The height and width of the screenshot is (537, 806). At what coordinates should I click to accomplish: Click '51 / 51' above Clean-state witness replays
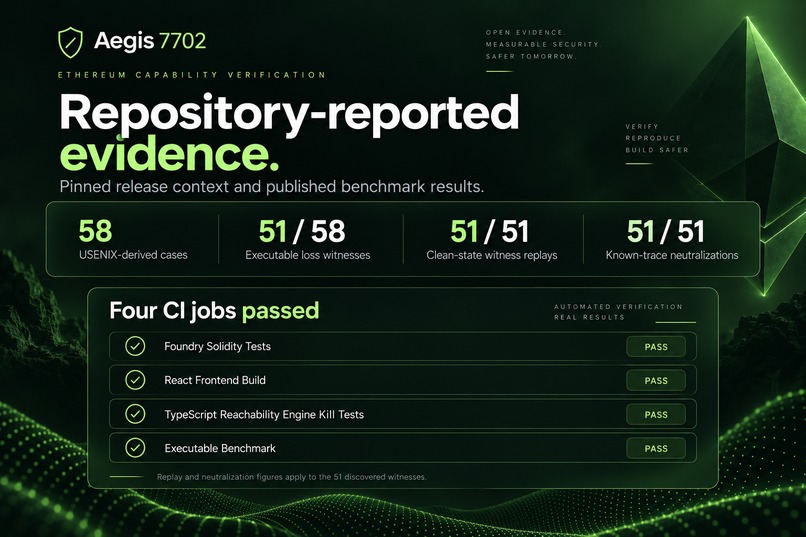click(x=489, y=232)
